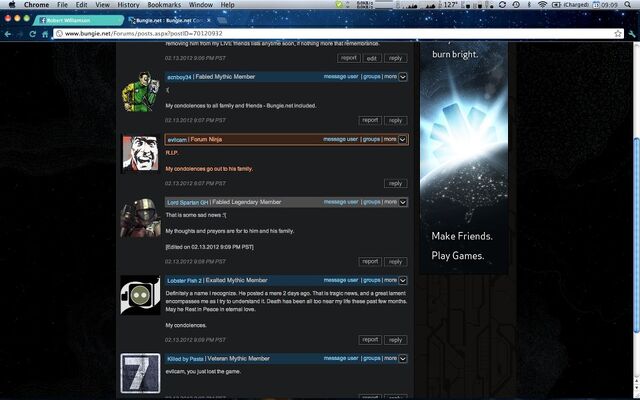Open 'more' in evilcam's post header
The width and height of the screenshot is (640, 400).
click(x=390, y=139)
